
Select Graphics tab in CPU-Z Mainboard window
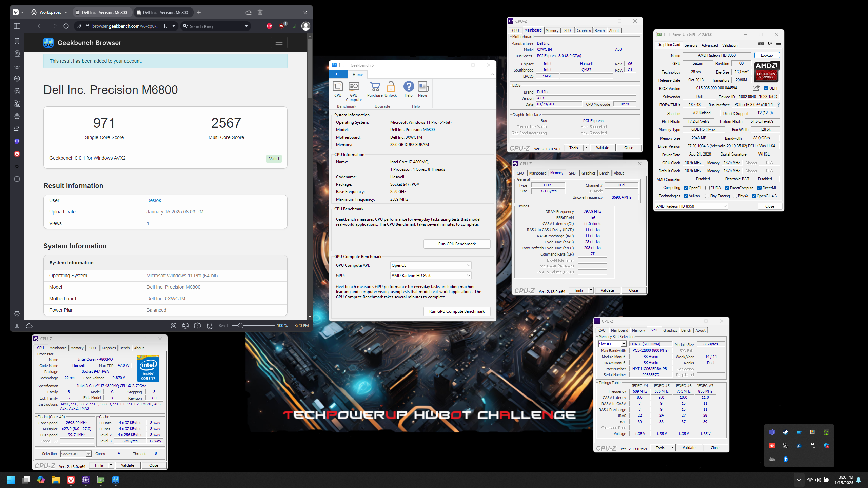click(584, 30)
